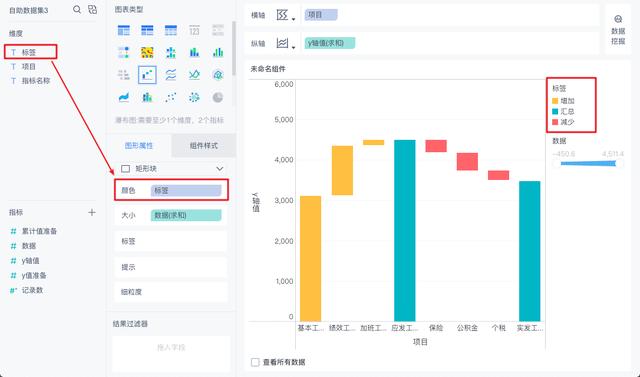Select the blue area chart icon
This screenshot has height=377, width=640.
pyautogui.click(x=124, y=97)
